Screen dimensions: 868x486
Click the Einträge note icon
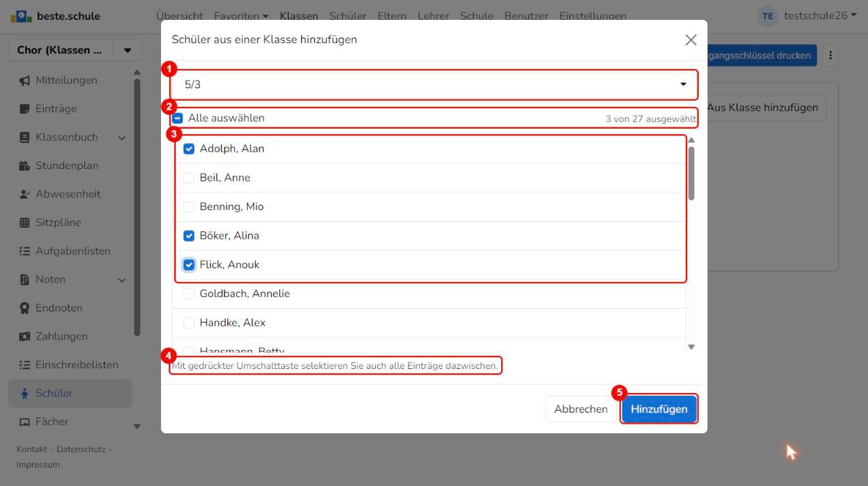25,109
